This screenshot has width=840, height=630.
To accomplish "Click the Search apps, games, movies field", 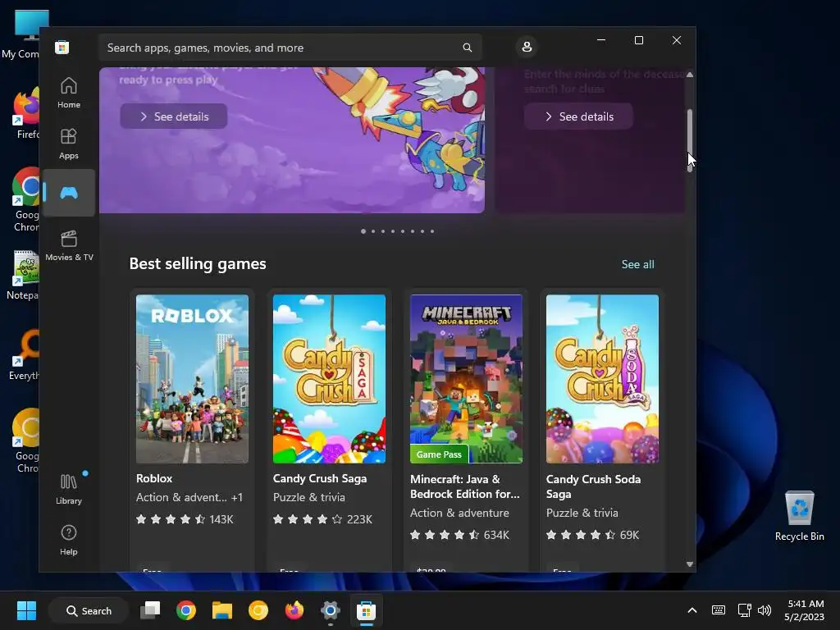I will [290, 48].
